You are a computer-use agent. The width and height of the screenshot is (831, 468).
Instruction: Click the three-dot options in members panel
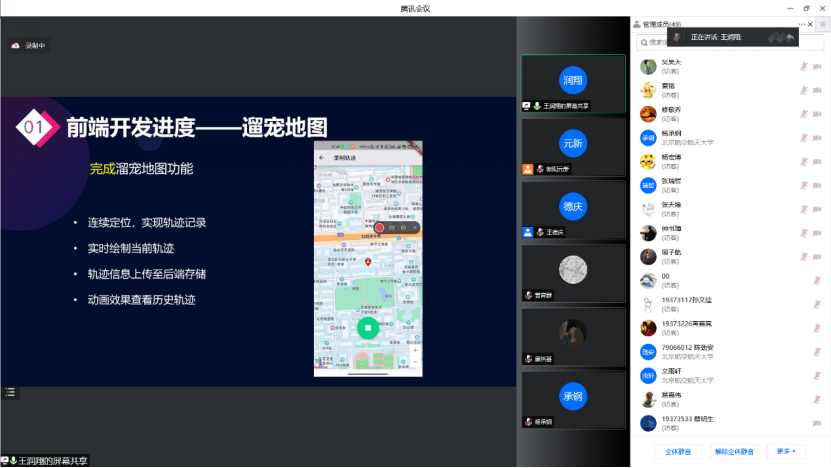click(x=801, y=24)
